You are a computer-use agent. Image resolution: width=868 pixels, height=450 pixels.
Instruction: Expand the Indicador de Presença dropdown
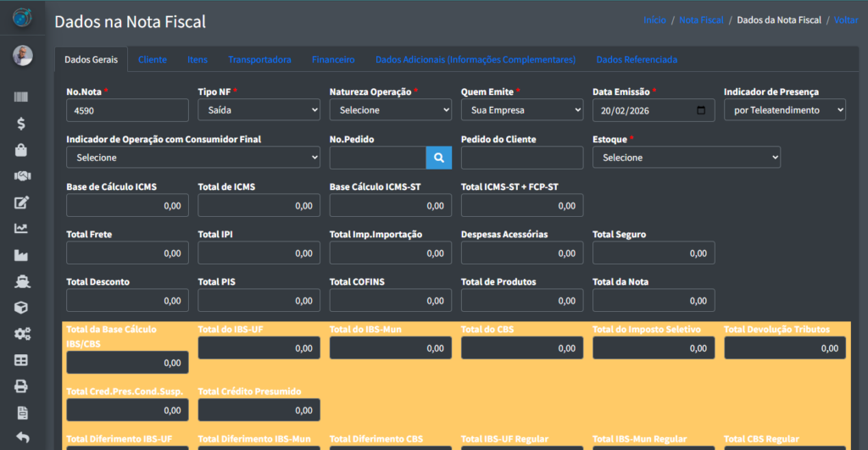(x=784, y=110)
